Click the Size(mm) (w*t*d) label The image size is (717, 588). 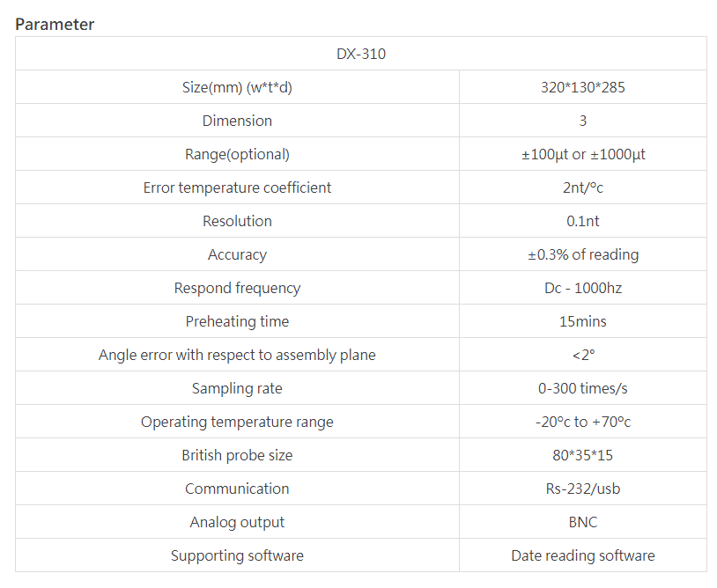click(x=237, y=87)
